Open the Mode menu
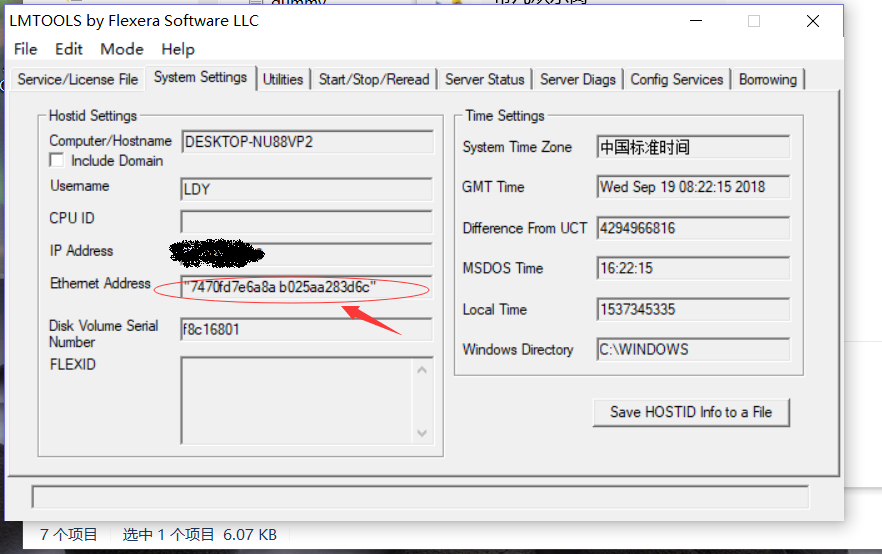This screenshot has width=882, height=554. [x=122, y=49]
